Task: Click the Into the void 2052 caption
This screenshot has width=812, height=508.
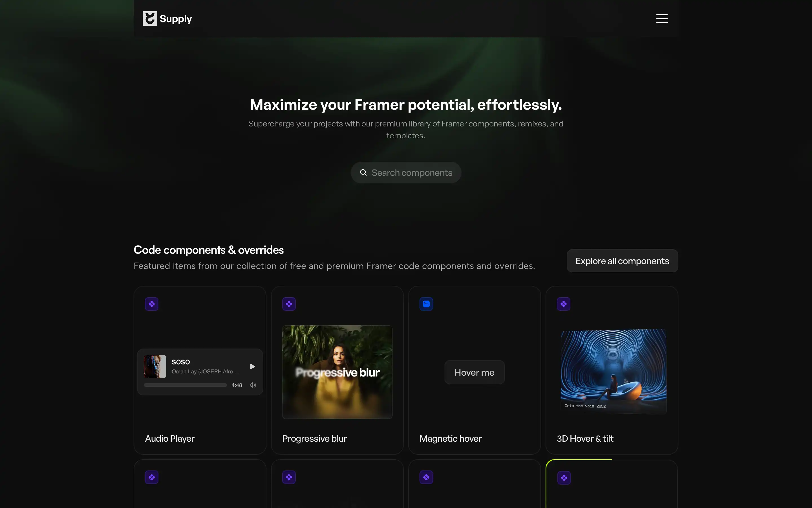Action: pos(585,406)
